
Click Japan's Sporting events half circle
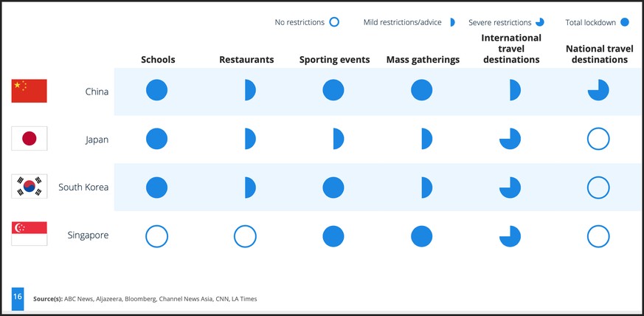coord(339,139)
